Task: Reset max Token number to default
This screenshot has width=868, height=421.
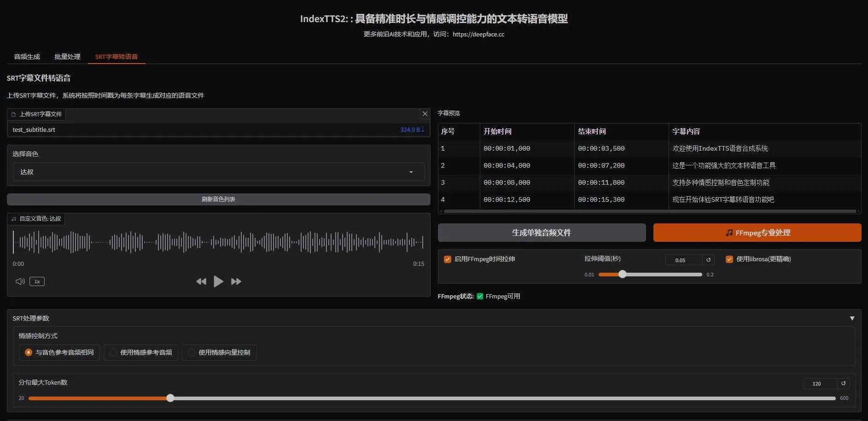Action: coord(843,383)
